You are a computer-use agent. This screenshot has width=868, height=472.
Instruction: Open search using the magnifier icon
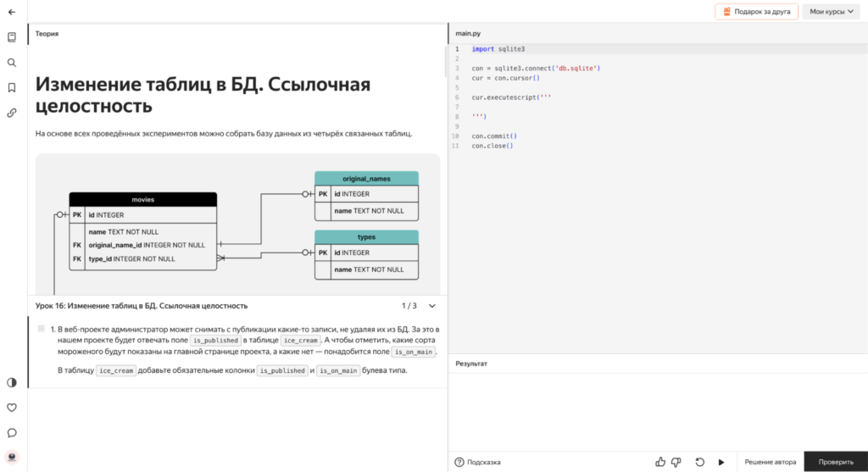[x=12, y=63]
